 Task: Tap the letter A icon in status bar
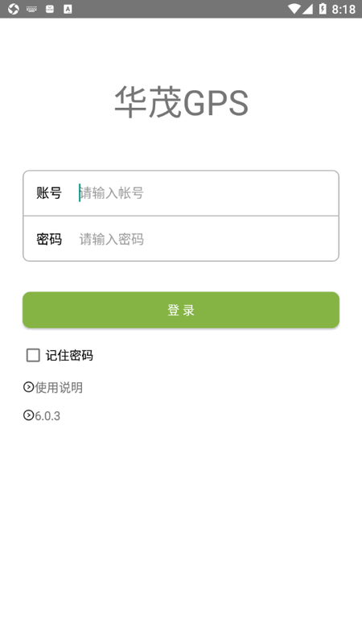point(68,9)
